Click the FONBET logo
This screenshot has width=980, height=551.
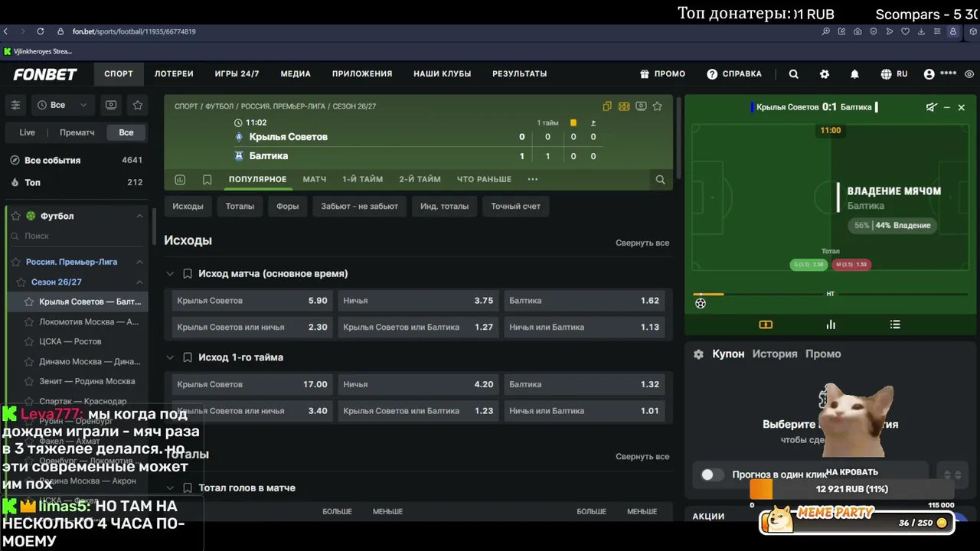pos(45,74)
